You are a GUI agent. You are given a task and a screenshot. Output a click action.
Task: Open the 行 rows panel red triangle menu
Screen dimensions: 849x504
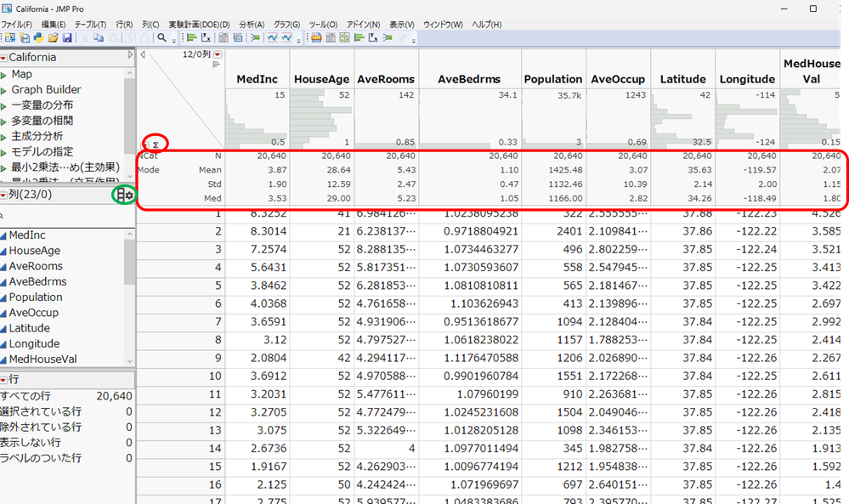pyautogui.click(x=3, y=379)
